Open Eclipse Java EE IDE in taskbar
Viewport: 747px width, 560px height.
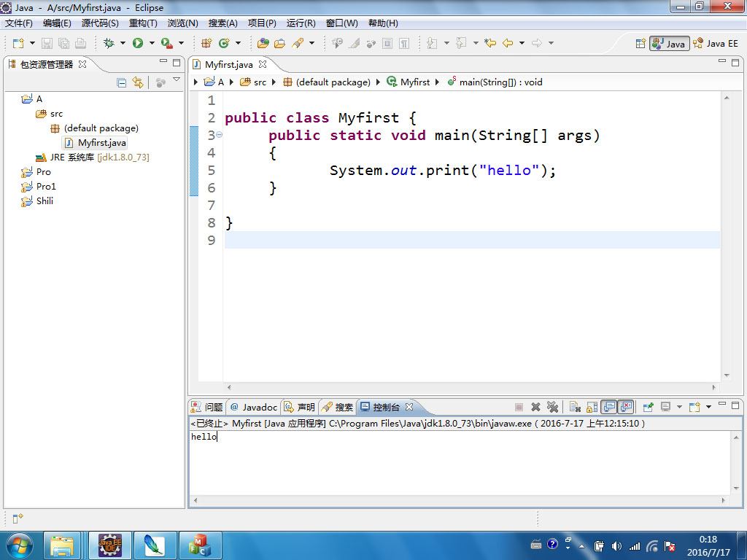[110, 545]
